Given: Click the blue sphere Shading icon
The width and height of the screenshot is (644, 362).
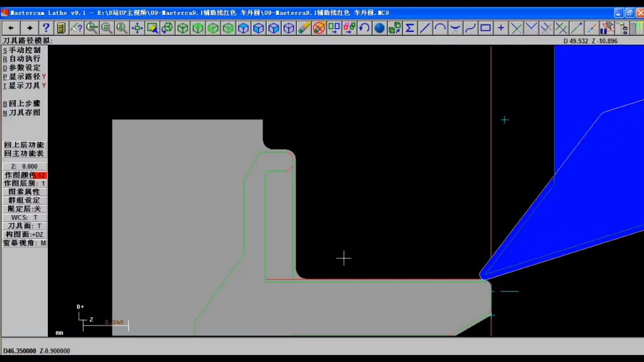Looking at the screenshot, I should [x=379, y=28].
